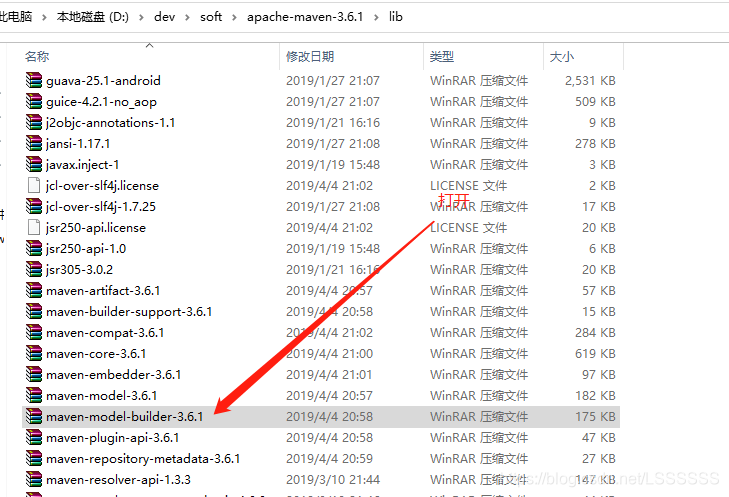The width and height of the screenshot is (729, 497).
Task: Select file name maven-repository-metadata-3.6.1
Action: [x=143, y=459]
